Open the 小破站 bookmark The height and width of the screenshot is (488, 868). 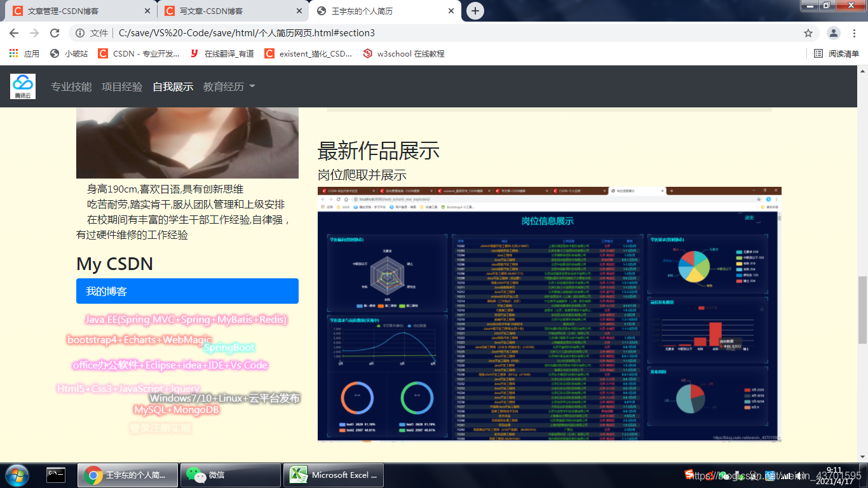point(69,54)
